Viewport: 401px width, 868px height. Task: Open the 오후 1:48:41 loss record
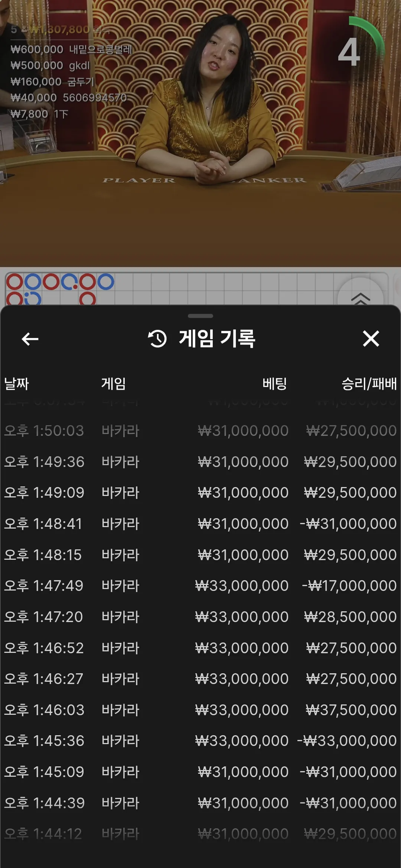(x=200, y=524)
